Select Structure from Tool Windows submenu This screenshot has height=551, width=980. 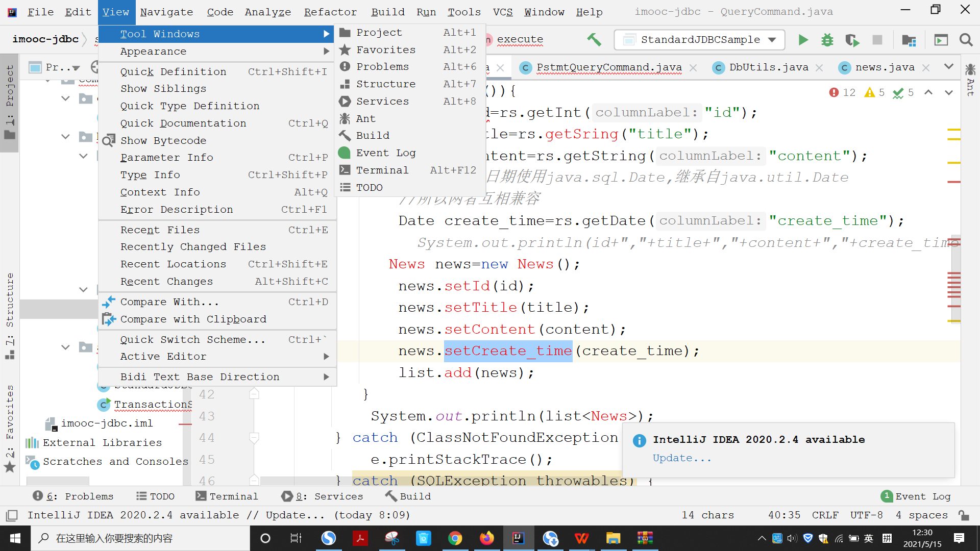point(410,84)
